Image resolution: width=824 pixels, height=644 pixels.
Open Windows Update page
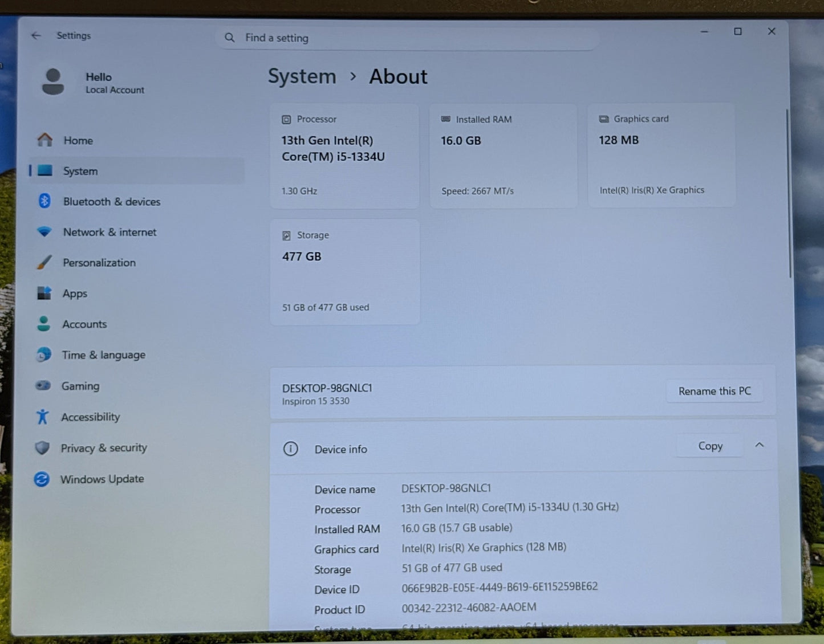click(137, 479)
